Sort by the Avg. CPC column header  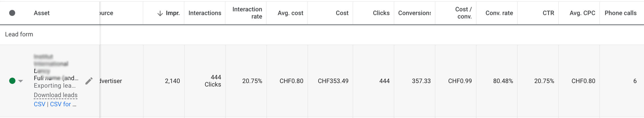(582, 13)
